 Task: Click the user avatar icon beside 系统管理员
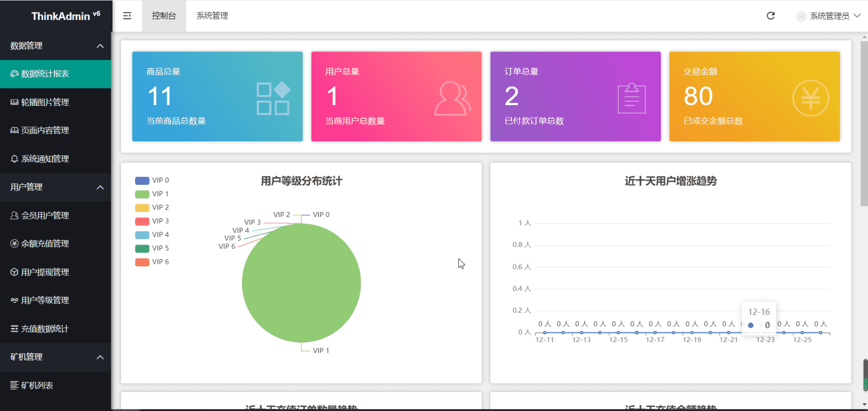[x=801, y=16]
